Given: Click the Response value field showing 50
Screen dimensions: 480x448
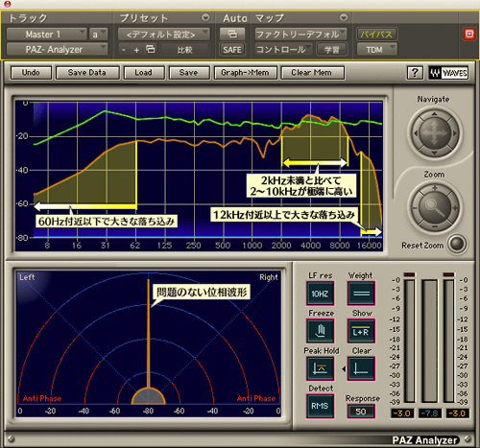Looking at the screenshot, I should (361, 412).
